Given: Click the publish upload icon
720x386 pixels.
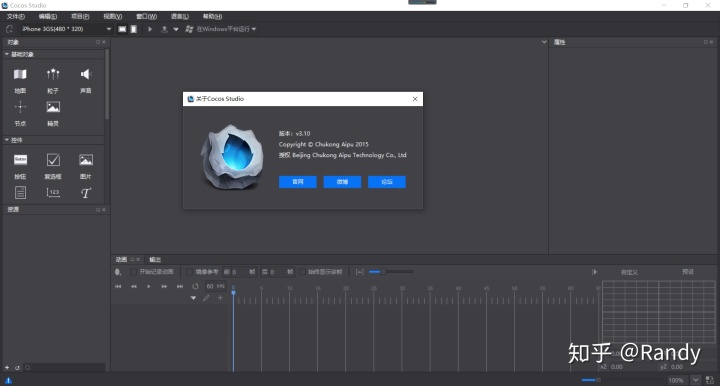Looking at the screenshot, I should click(x=164, y=29).
